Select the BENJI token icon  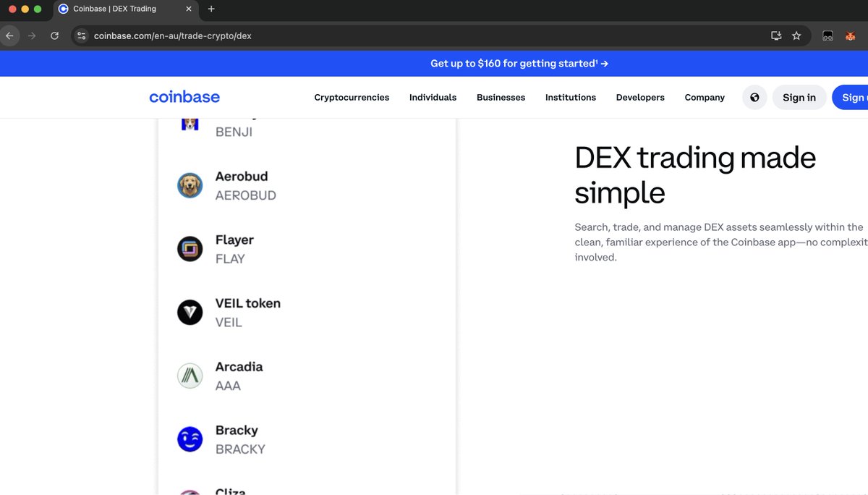(190, 124)
